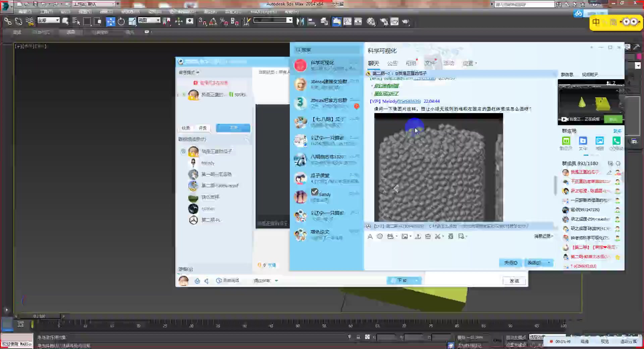
Task: Open Edit Named Selection Sets
Action: [247, 22]
